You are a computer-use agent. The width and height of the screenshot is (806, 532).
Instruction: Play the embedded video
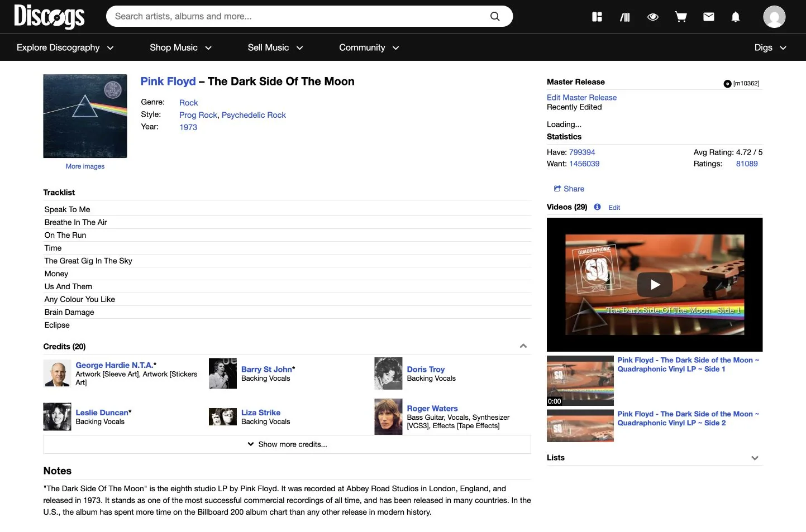tap(655, 285)
